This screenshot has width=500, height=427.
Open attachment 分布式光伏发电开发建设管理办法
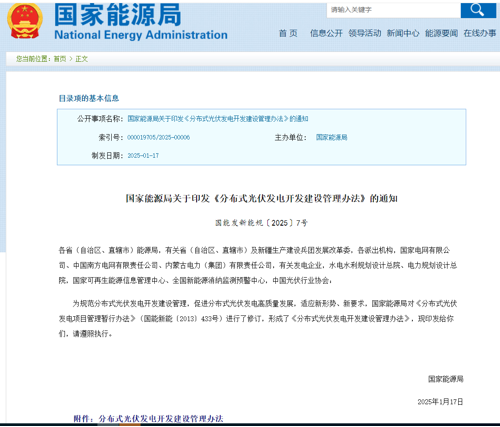pos(161,419)
